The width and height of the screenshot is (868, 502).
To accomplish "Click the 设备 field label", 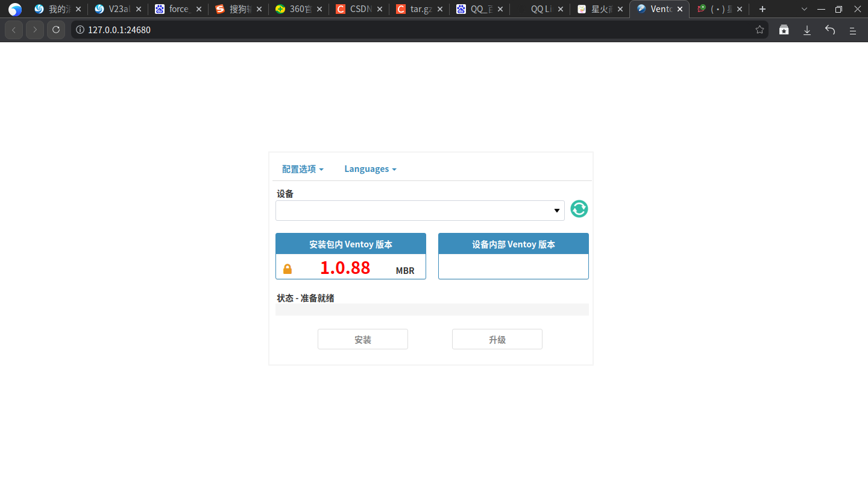I will 285,194.
